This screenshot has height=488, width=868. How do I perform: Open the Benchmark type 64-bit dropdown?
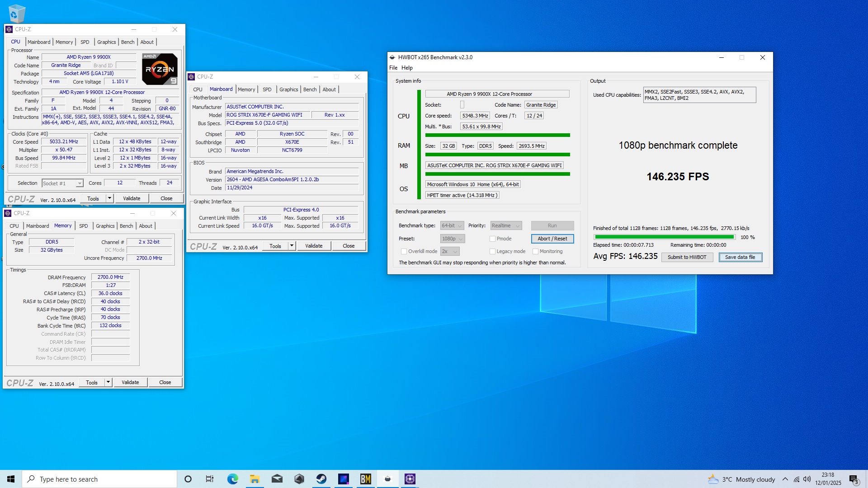(452, 225)
